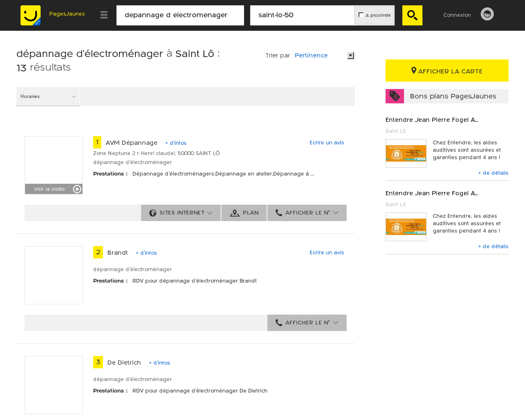Click the pink Bons plans tag icon
The image size is (525, 420).
pyautogui.click(x=395, y=96)
